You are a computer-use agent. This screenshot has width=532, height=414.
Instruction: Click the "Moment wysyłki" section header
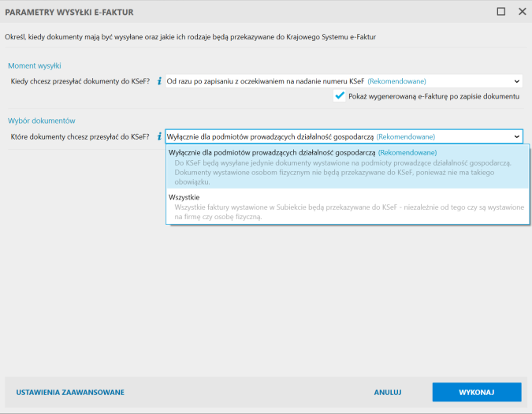tap(35, 65)
